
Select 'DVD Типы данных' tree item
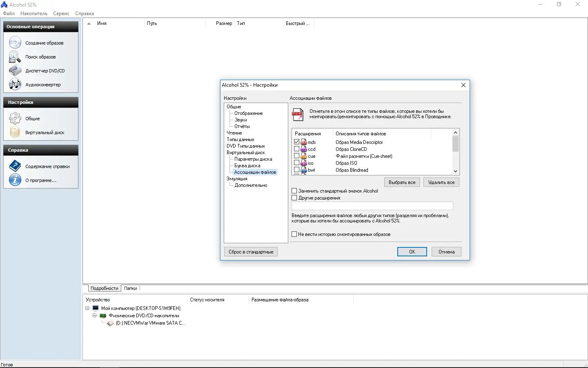[246, 146]
